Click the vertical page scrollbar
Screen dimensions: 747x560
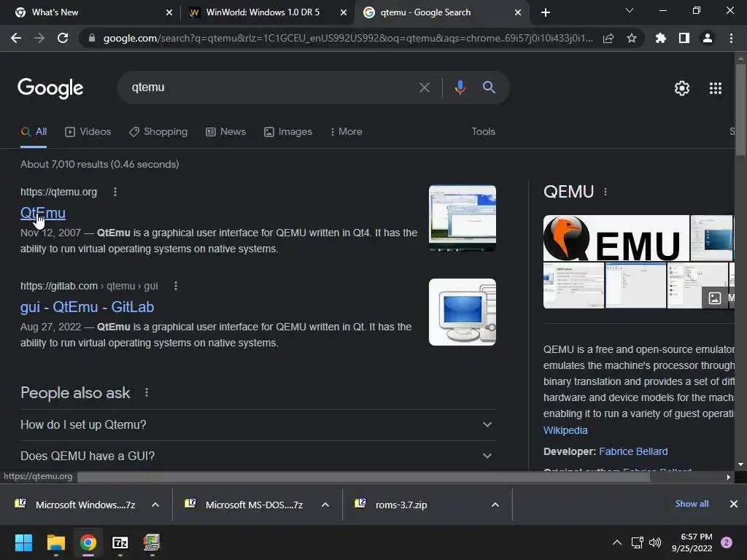(x=740, y=109)
